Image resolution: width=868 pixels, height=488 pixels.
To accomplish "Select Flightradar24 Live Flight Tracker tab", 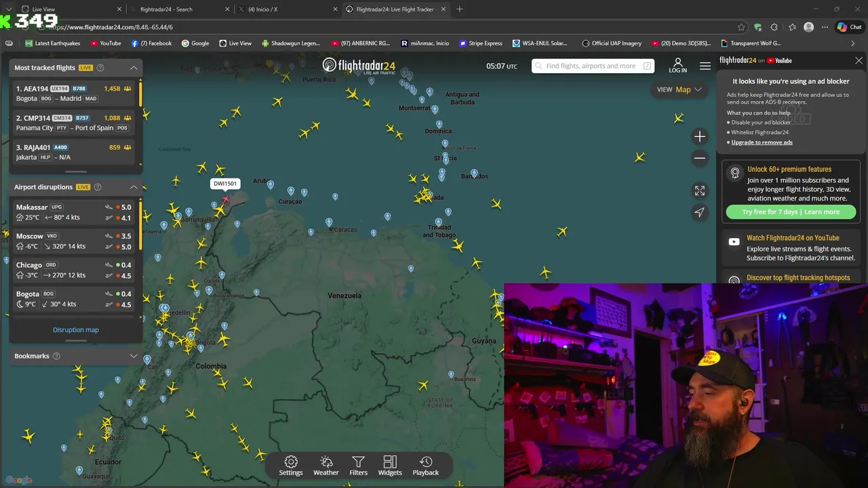I will (395, 9).
